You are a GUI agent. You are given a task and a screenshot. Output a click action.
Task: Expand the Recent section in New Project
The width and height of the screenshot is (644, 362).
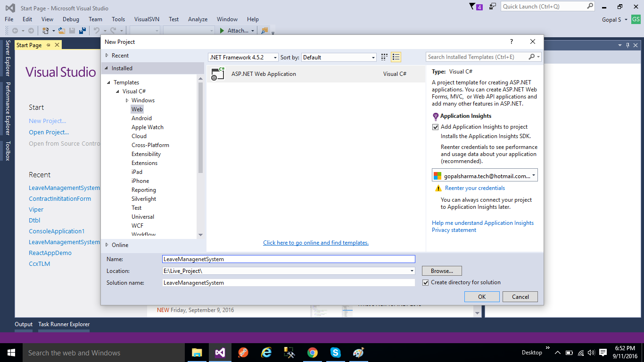point(107,56)
